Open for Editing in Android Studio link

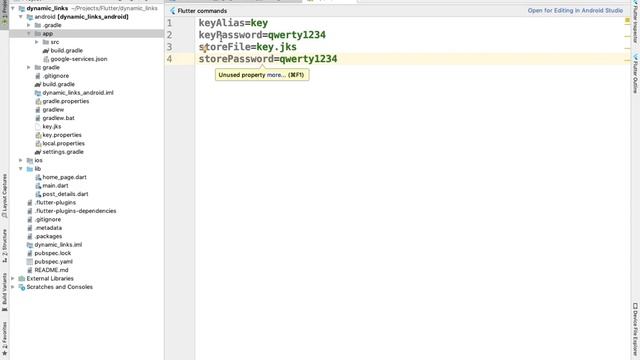point(575,11)
